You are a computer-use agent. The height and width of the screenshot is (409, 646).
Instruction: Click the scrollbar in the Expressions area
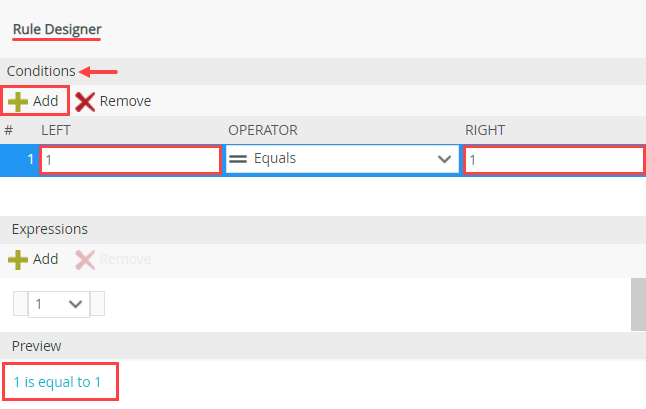[638, 304]
